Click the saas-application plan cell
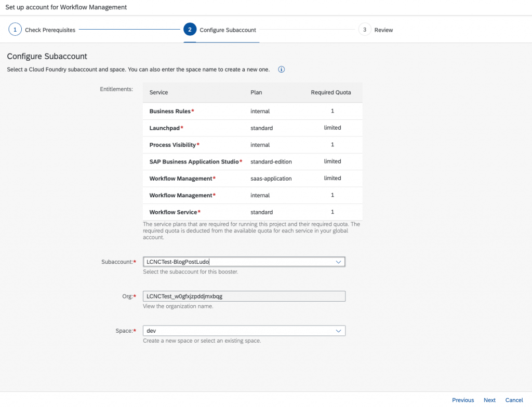The height and width of the screenshot is (407, 532). click(x=271, y=179)
